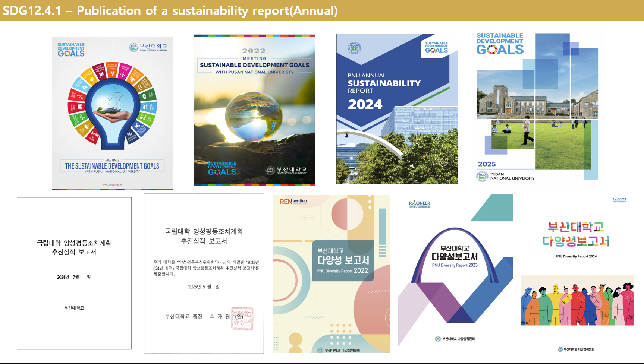Image resolution: width=644 pixels, height=364 pixels.
Task: Click the RENovation logo on the 2022 diversity report
Action: click(293, 202)
